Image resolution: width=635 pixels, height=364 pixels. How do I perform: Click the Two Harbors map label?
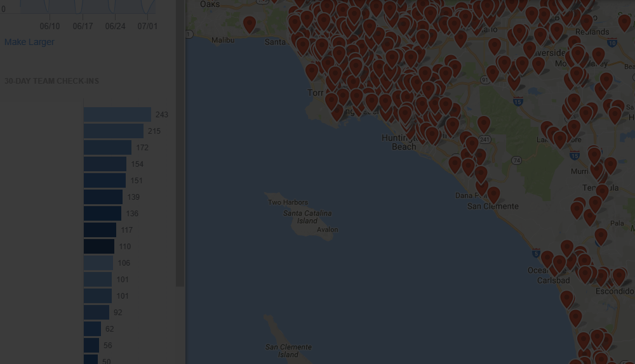point(288,202)
